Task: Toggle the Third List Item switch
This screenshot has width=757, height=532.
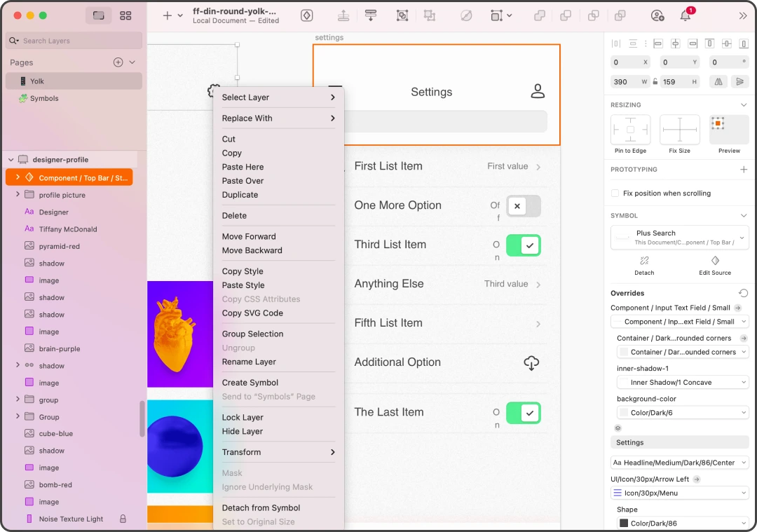Action: (524, 245)
